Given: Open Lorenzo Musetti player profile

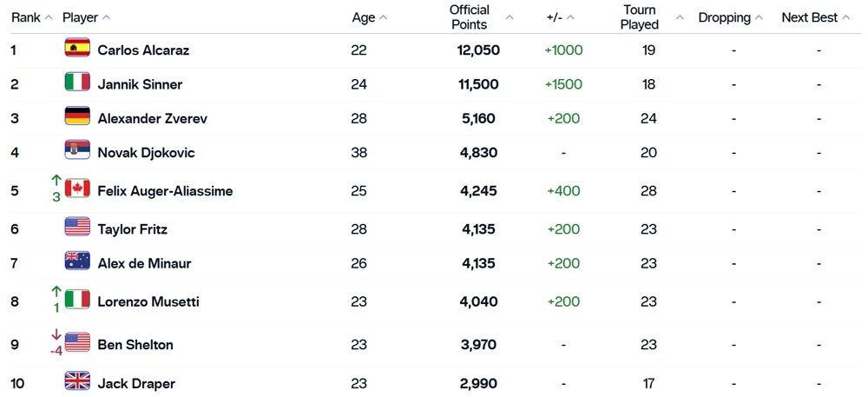Looking at the screenshot, I should pos(148,301).
